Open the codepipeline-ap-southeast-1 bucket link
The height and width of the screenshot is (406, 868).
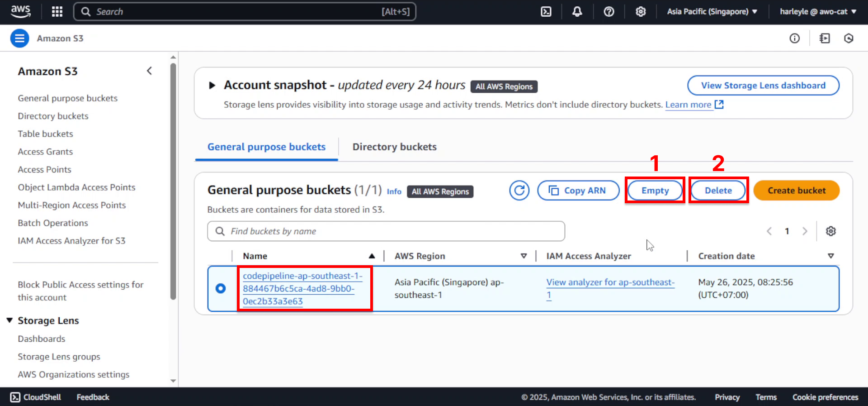click(x=303, y=289)
